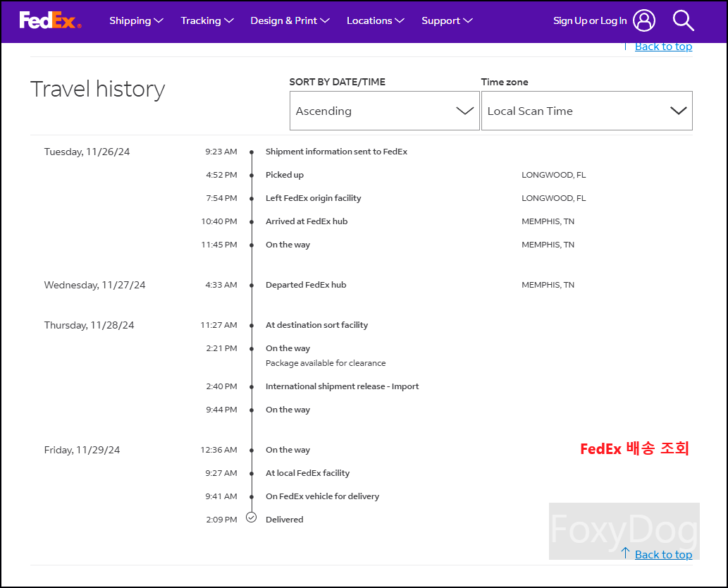Click 'At local FedEx facility' entry
The image size is (728, 588).
tap(307, 473)
